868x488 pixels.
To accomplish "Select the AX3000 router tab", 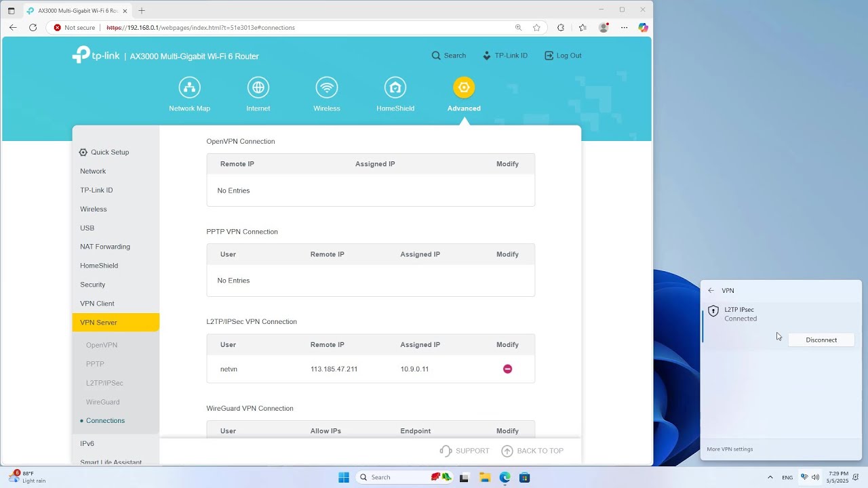I will 77,11.
